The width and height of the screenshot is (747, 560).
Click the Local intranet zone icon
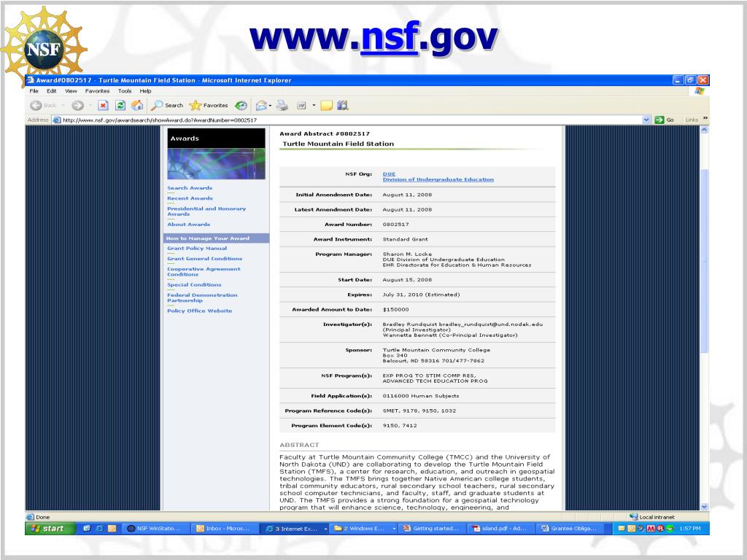point(634,517)
